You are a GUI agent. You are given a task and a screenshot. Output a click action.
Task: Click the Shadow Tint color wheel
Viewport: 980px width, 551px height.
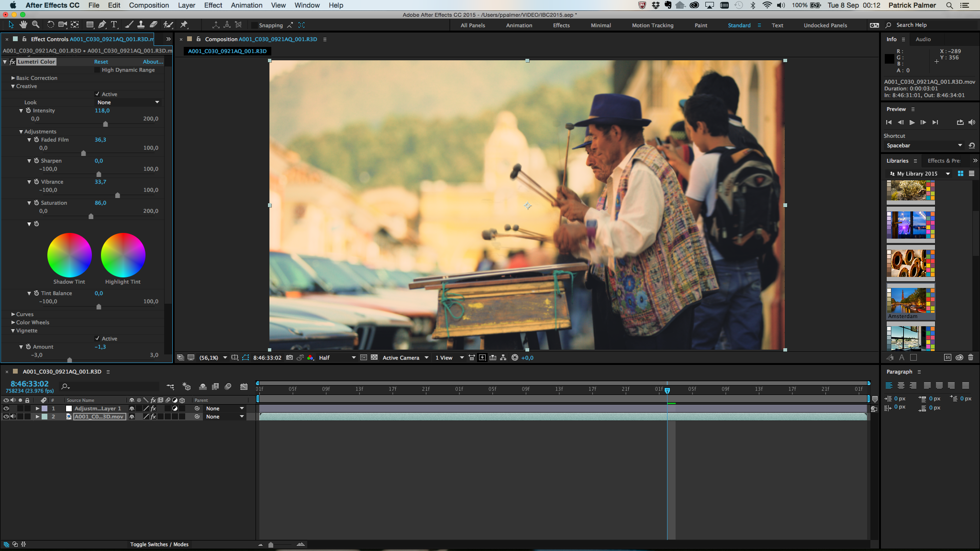tap(69, 255)
